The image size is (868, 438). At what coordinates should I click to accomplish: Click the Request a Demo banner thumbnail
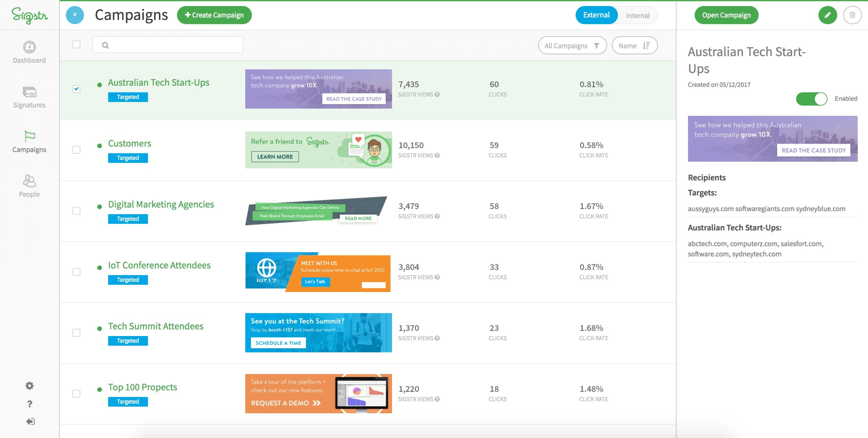point(318,394)
